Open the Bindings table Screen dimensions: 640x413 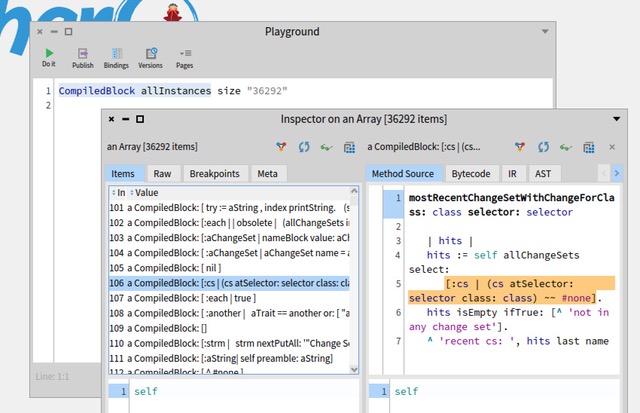(116, 57)
